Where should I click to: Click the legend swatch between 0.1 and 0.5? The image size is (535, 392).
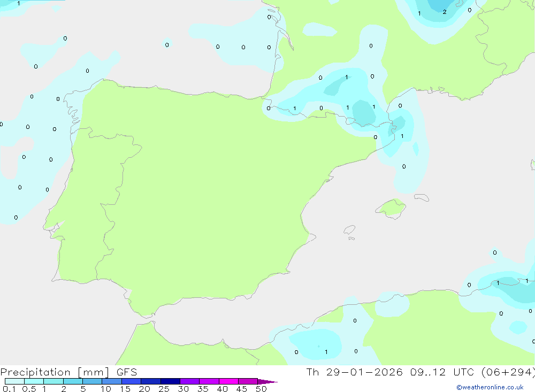point(14,381)
